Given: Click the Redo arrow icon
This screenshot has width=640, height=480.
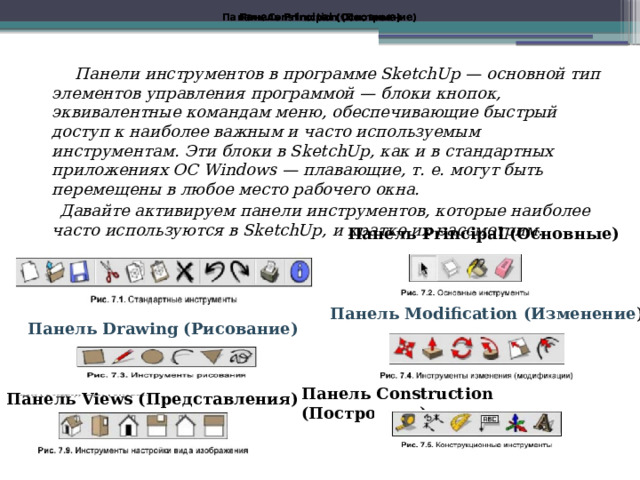Looking at the screenshot, I should coord(240,272).
